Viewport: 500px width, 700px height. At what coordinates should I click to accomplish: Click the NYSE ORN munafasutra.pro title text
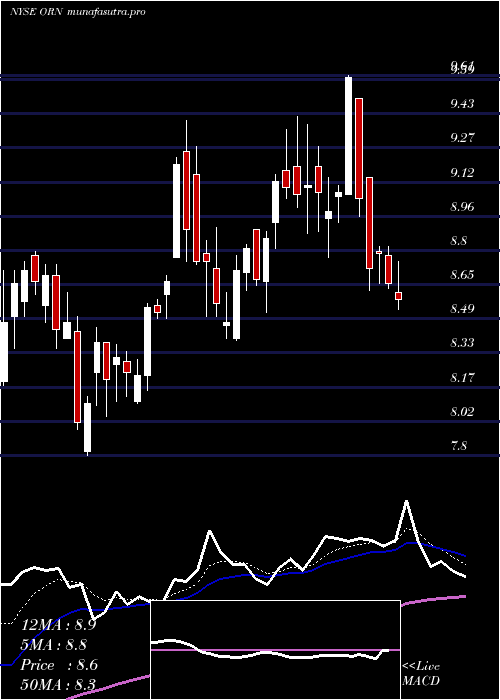point(78,12)
